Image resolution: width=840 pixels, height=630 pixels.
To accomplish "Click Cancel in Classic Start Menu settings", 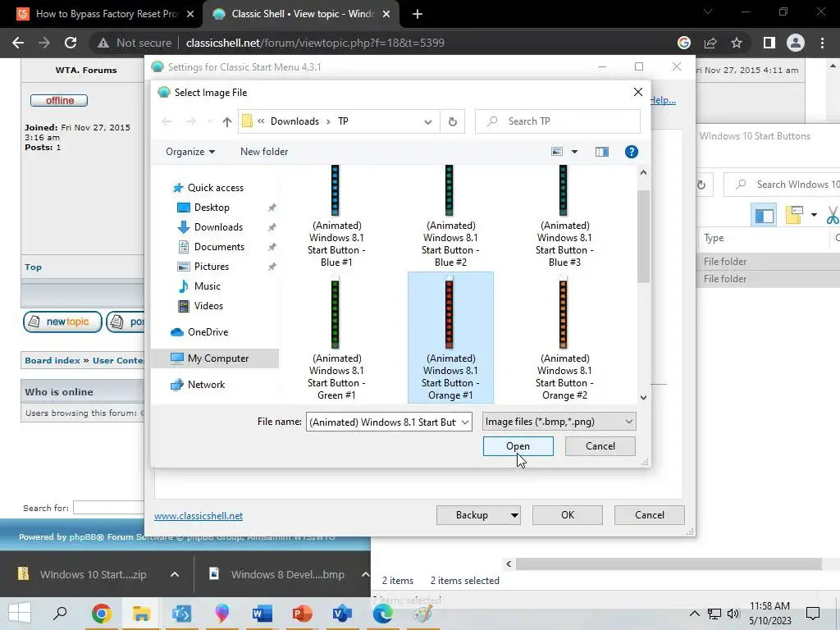I will (x=650, y=515).
